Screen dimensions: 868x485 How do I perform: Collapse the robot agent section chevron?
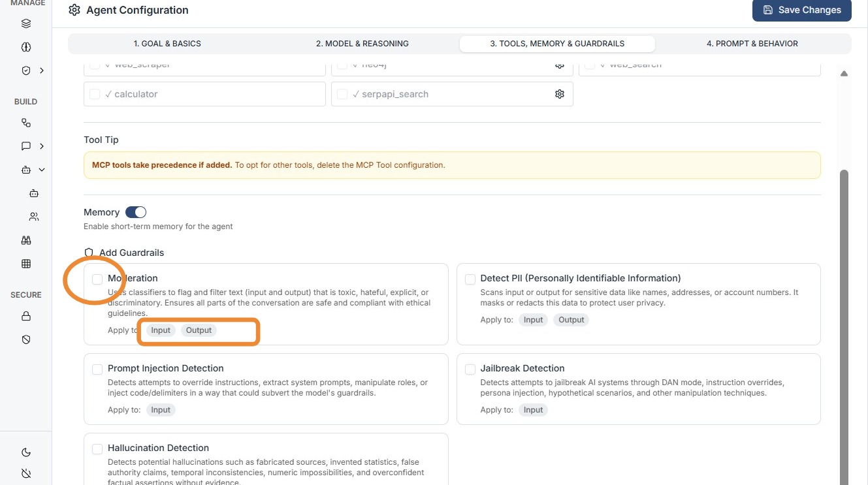click(42, 170)
